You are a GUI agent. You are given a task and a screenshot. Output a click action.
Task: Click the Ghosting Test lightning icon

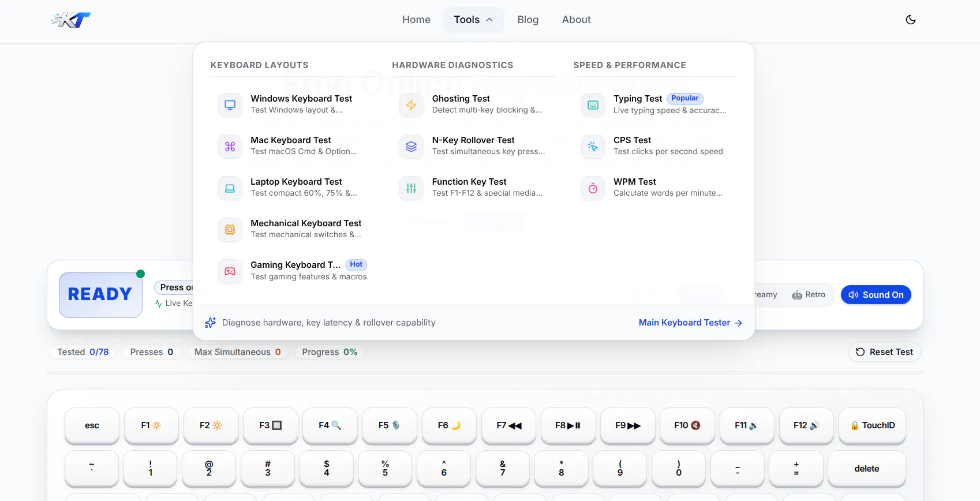(x=411, y=105)
